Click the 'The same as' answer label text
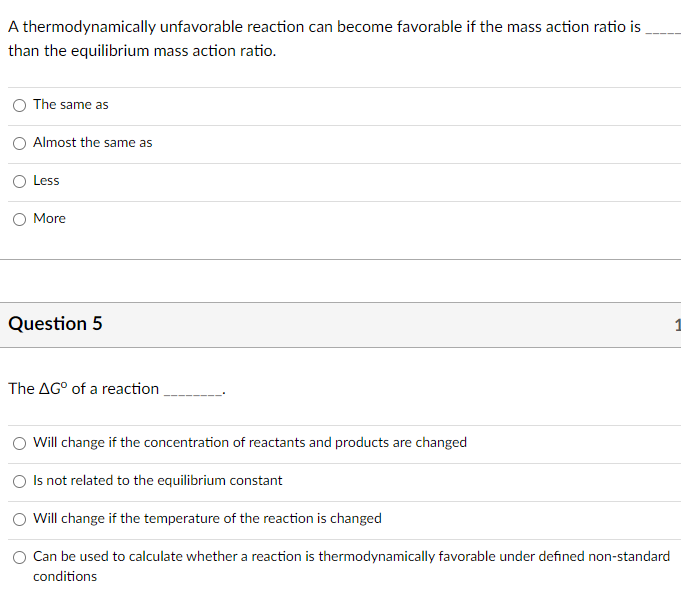This screenshot has width=681, height=593. coord(71,105)
